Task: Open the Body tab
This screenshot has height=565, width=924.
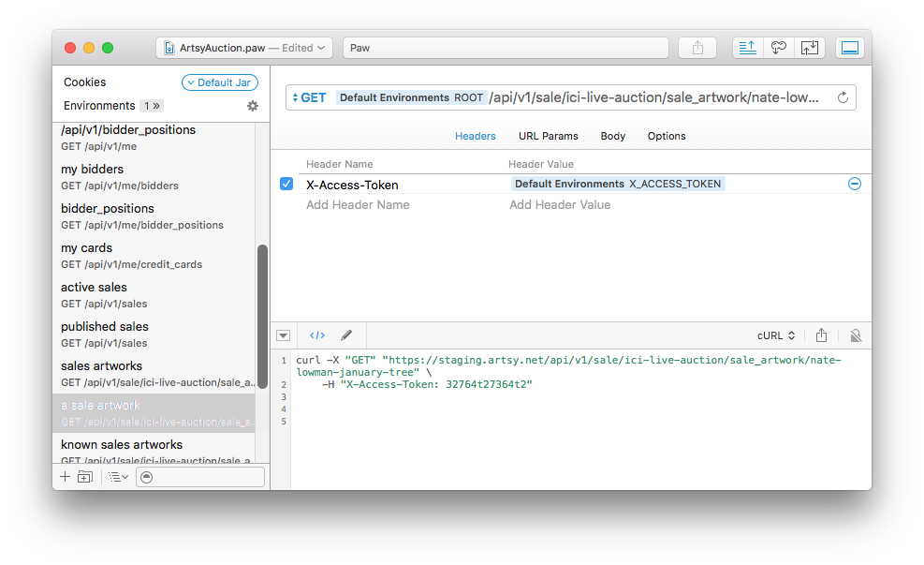Action: (x=613, y=136)
